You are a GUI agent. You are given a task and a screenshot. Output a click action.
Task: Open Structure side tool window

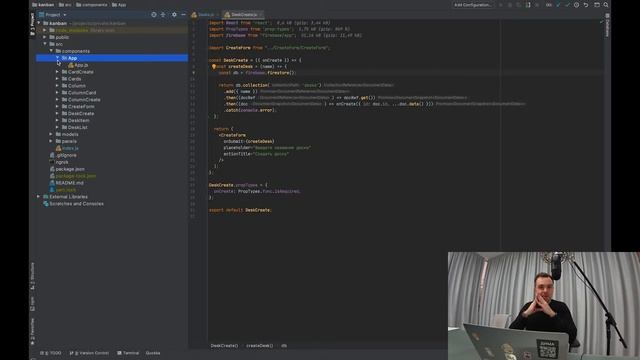[x=33, y=276]
